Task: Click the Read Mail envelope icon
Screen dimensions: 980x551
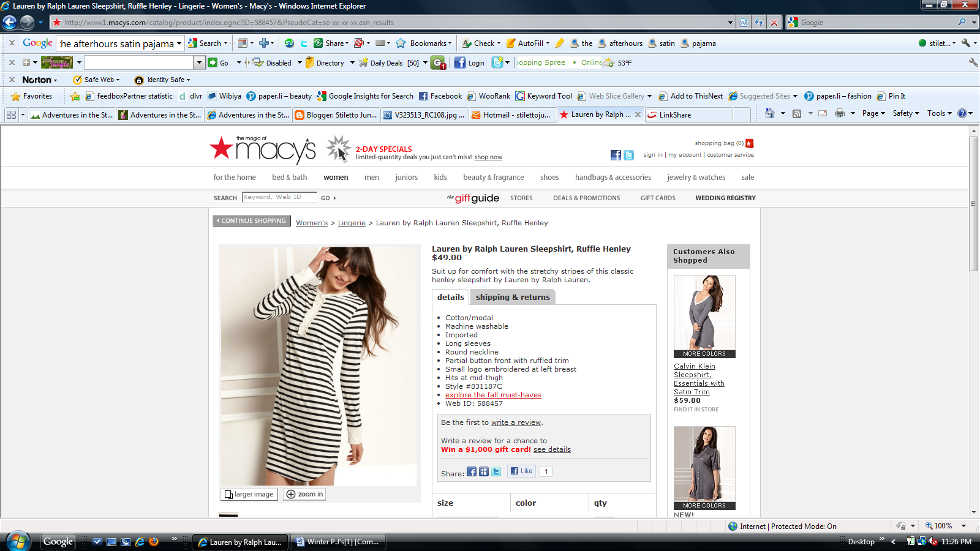Action: coord(823,113)
